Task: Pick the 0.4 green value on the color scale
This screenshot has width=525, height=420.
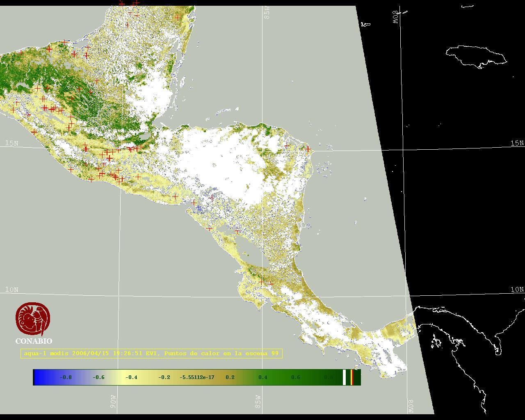Action: (x=262, y=377)
